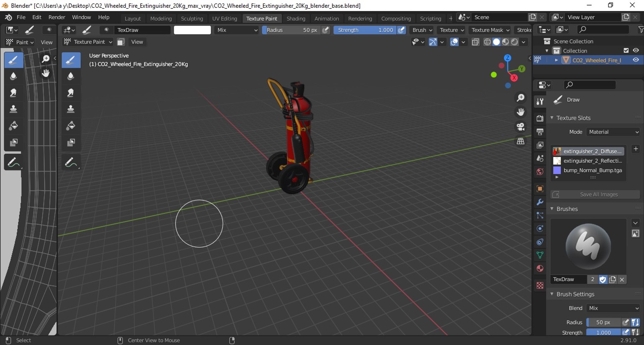Select the bump_Normal_Bump.tga texture slot
644x345 pixels.
point(588,170)
